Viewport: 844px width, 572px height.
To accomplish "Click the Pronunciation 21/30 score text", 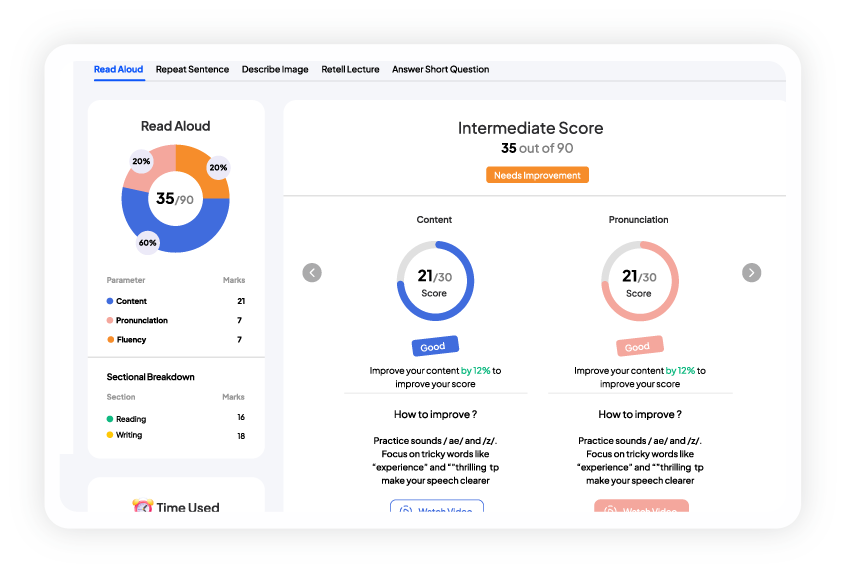I will (639, 276).
